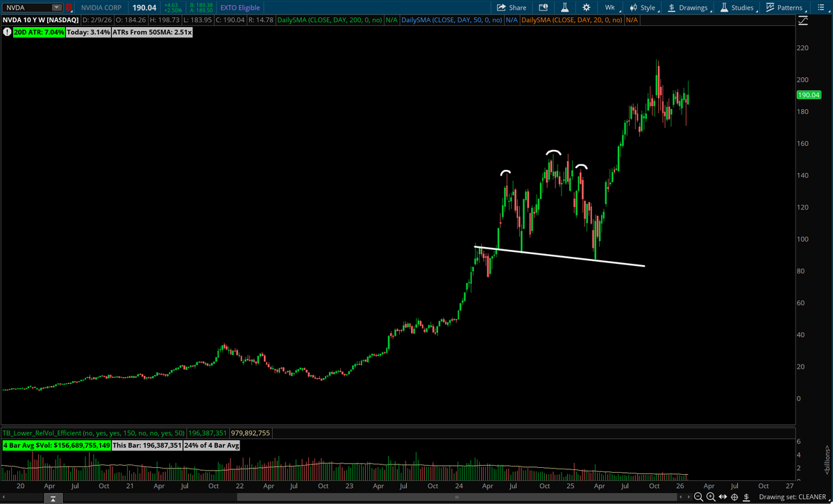Click the collapse panel arrow at bottom left

pos(52,497)
